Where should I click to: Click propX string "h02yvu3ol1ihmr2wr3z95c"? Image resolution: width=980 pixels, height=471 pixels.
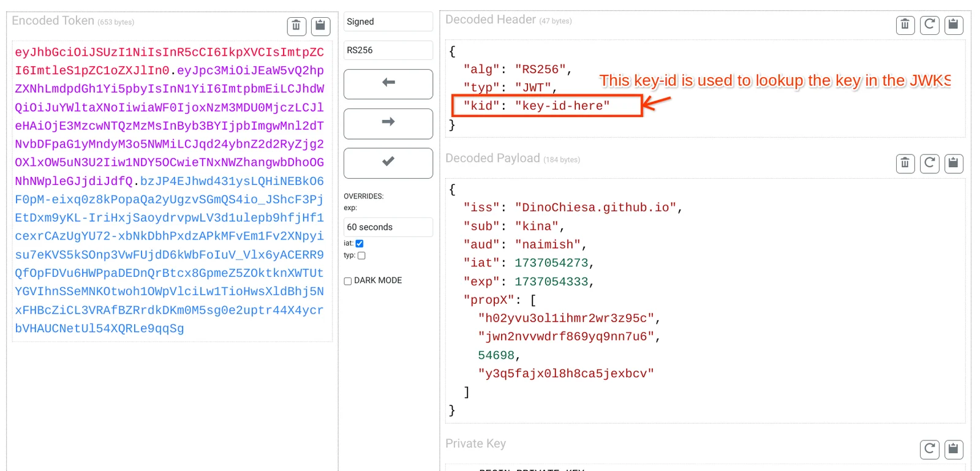click(566, 318)
